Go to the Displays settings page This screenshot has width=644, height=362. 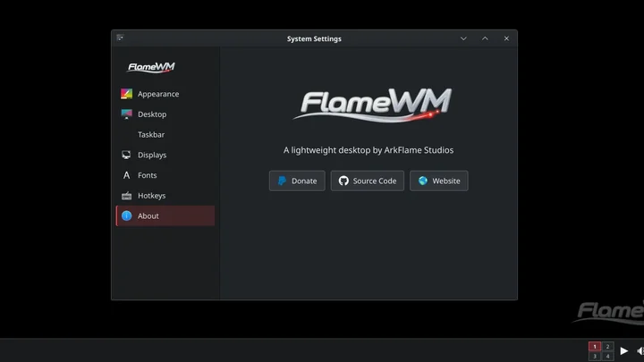click(x=165, y=155)
